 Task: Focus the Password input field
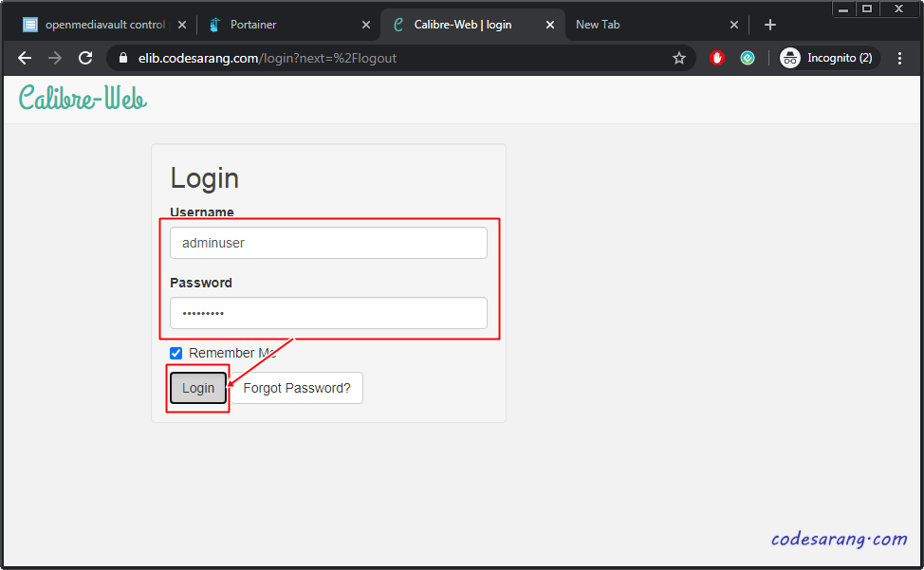(328, 313)
